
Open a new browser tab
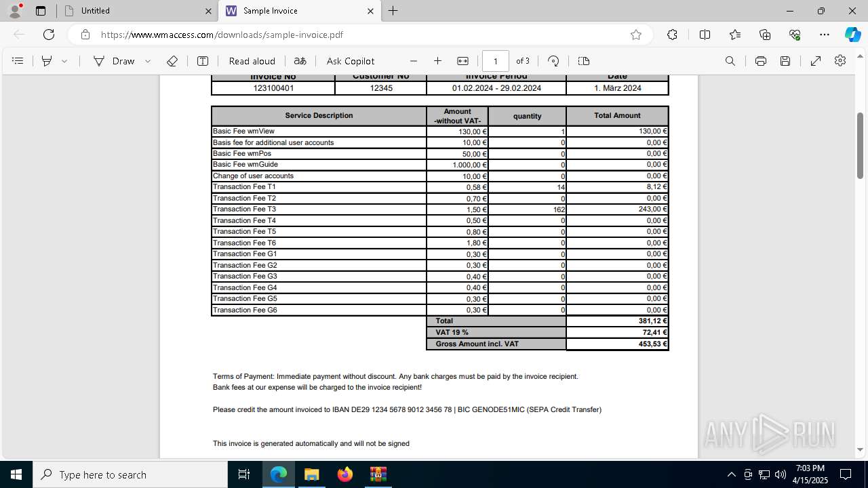393,11
